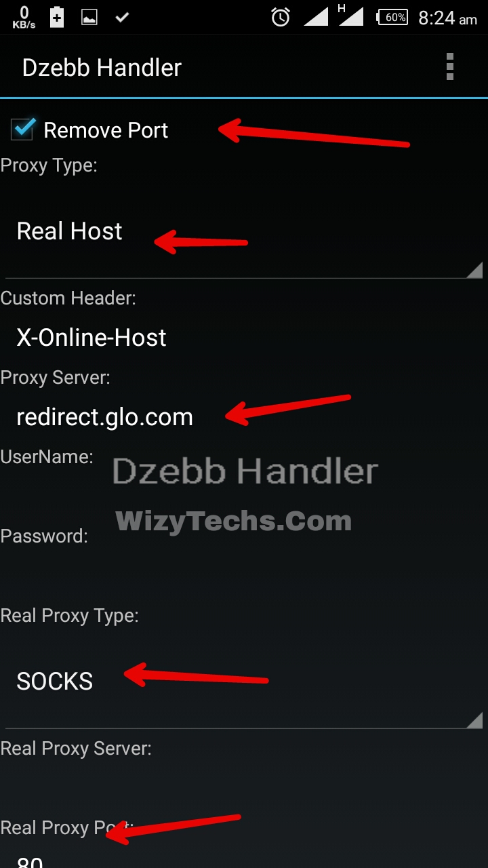Open the Real Proxy Type SOCKS dropdown
The width and height of the screenshot is (488, 868).
[244, 682]
